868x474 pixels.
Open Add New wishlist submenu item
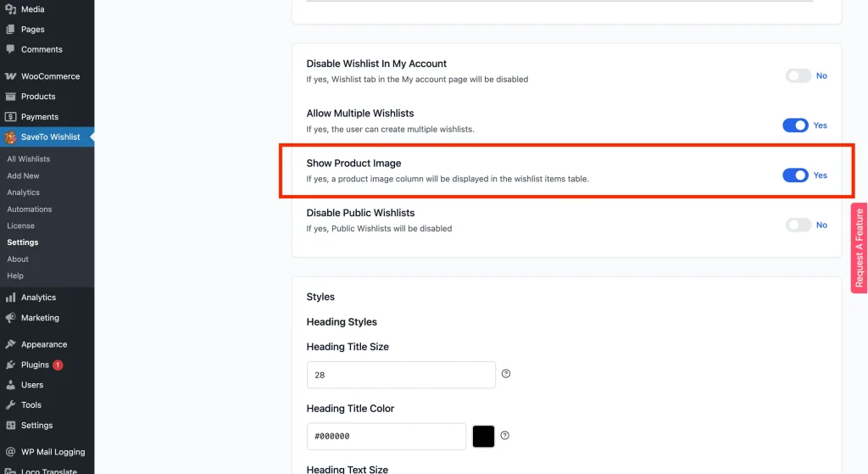click(x=23, y=176)
